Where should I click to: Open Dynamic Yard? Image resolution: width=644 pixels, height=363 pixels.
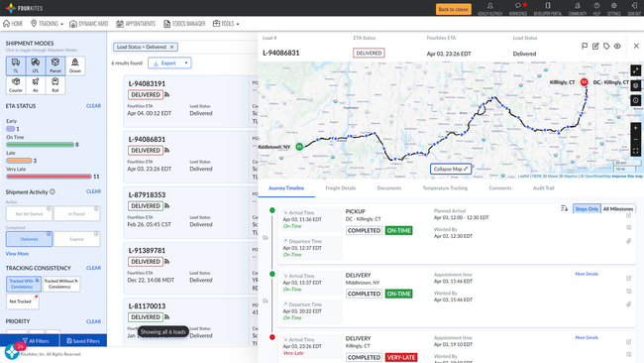89,24
